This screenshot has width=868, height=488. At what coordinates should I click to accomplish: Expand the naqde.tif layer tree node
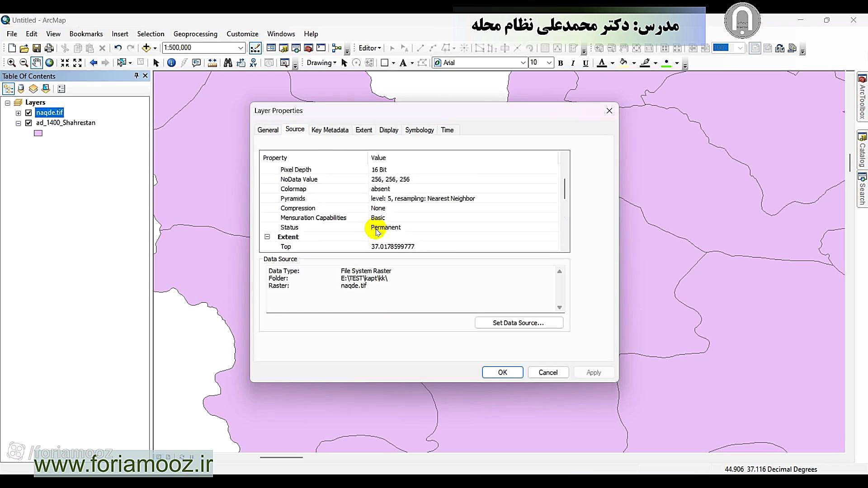(19, 113)
